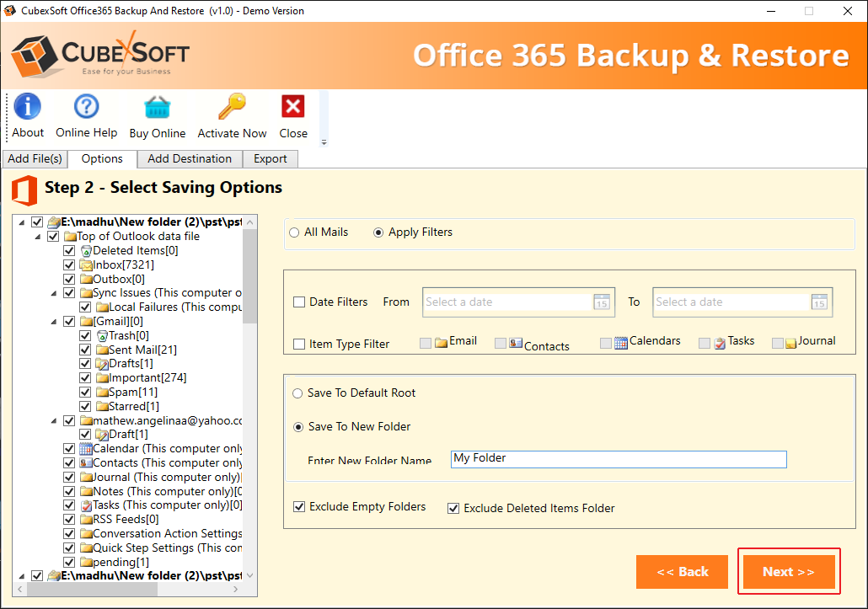Click the Contacts card folder icon
This screenshot has height=609, width=868.
86,463
